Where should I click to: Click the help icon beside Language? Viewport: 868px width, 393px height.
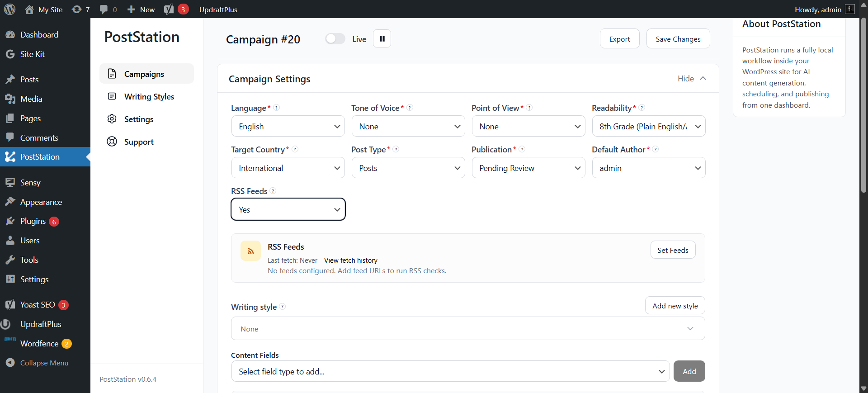pyautogui.click(x=277, y=108)
